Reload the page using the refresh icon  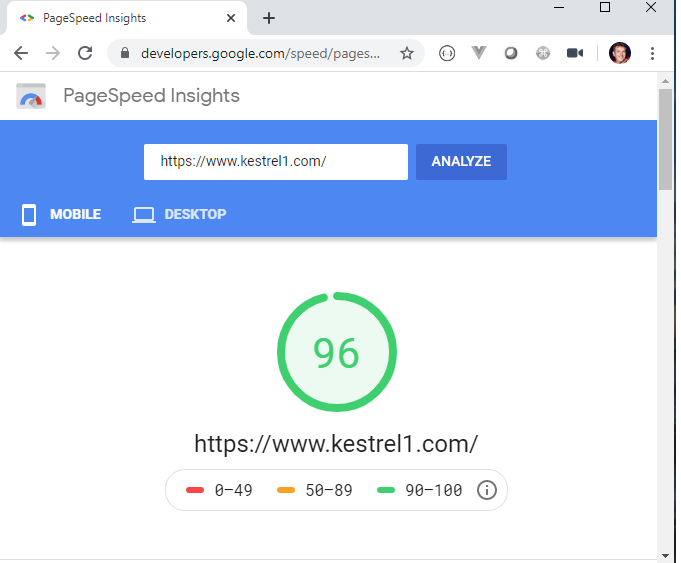[85, 53]
